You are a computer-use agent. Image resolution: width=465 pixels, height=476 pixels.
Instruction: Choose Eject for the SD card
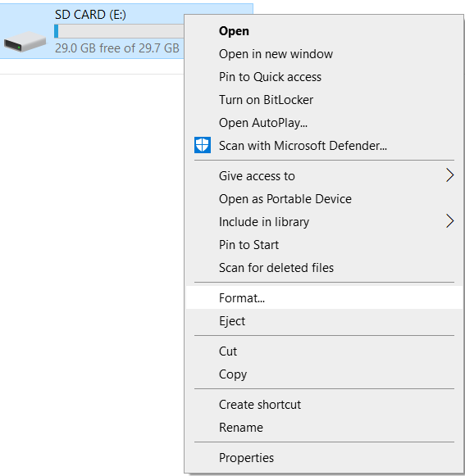[x=324, y=321]
